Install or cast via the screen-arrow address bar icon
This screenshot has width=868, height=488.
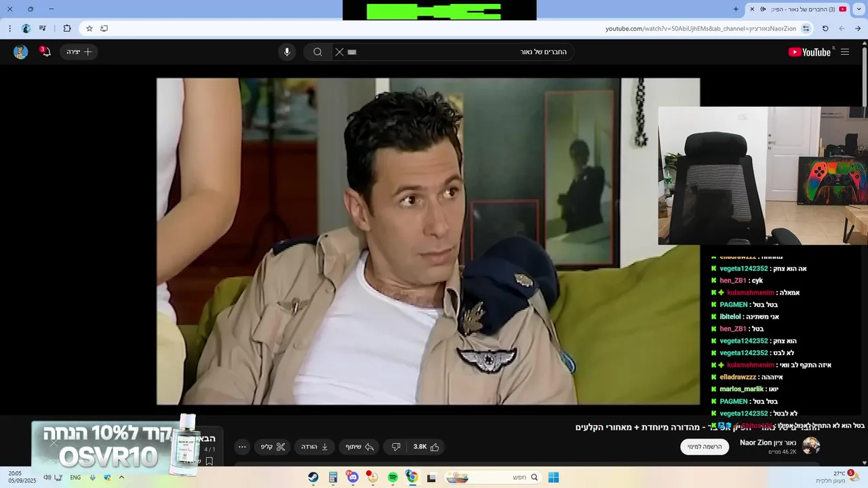[104, 28]
